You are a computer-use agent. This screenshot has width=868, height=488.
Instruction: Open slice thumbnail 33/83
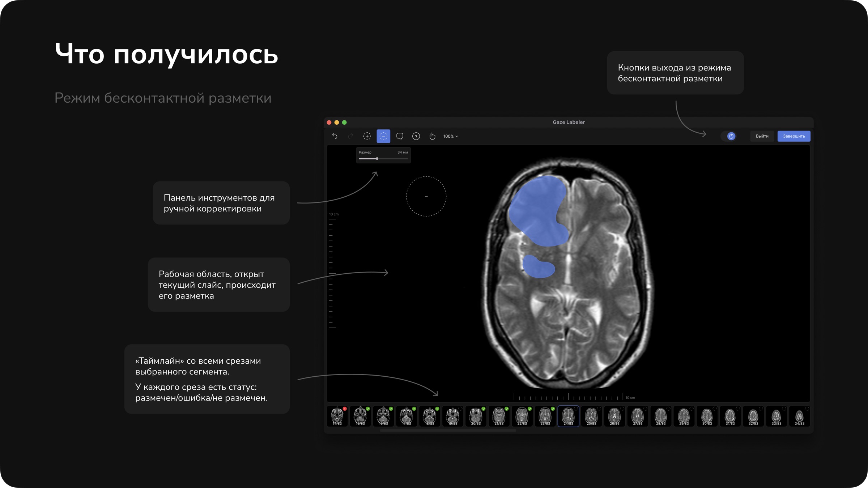pyautogui.click(x=777, y=416)
